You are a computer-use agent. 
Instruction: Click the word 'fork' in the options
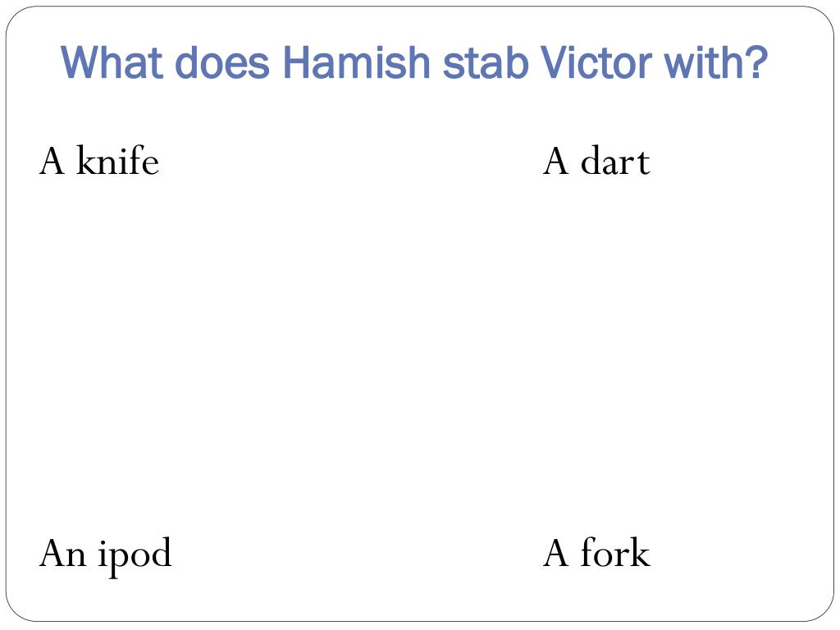click(x=615, y=552)
